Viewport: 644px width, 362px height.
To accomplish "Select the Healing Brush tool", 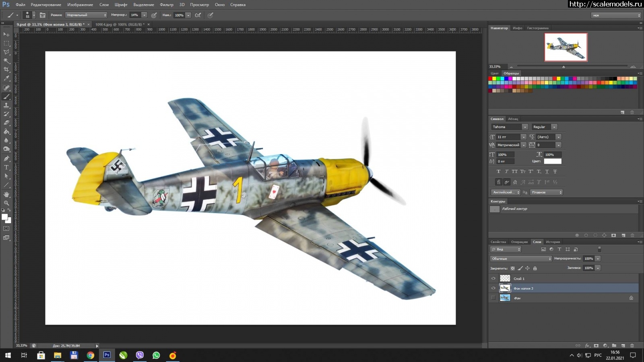I will coord(6,88).
